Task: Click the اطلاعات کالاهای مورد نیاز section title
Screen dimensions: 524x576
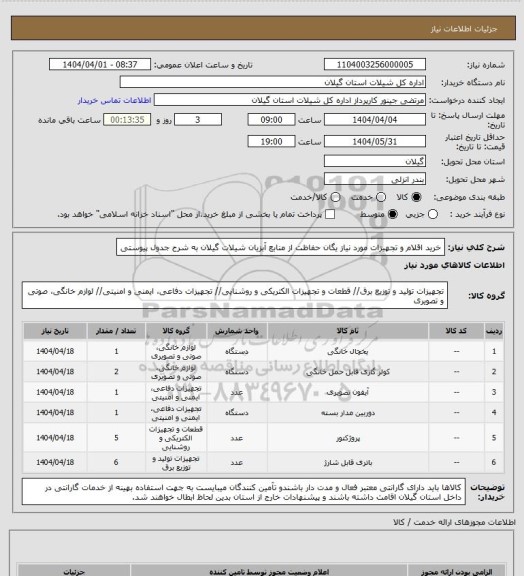Action: (x=455, y=266)
